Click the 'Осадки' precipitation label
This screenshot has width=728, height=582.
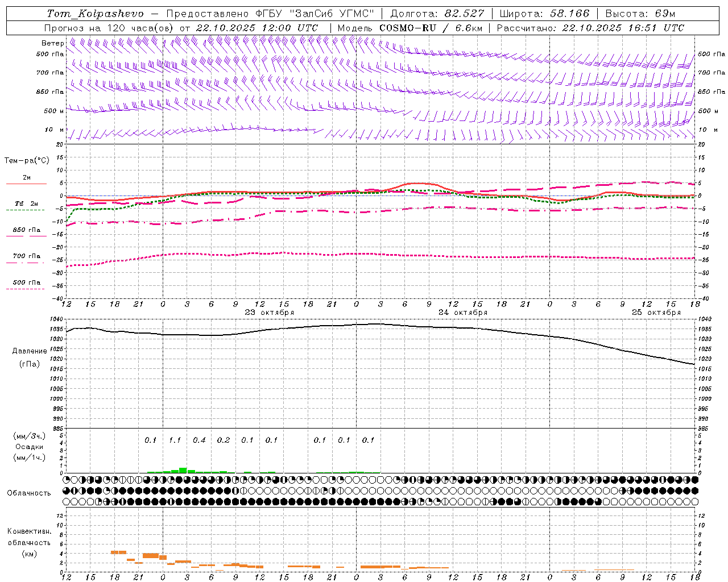pyautogui.click(x=30, y=447)
